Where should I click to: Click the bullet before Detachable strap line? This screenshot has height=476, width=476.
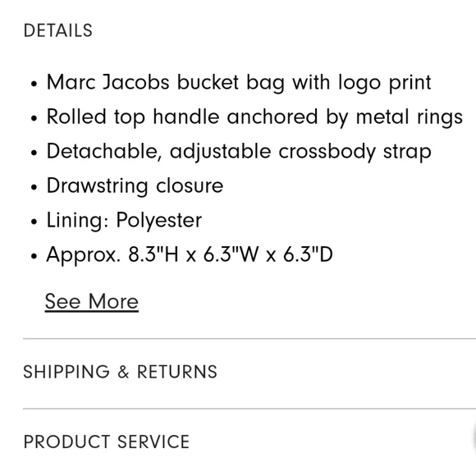34,153
